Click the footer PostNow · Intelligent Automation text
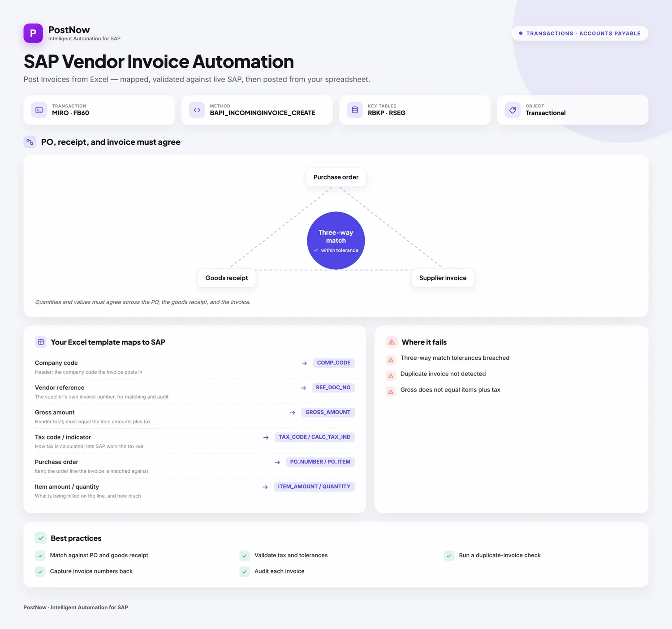This screenshot has width=672, height=629. [x=76, y=607]
